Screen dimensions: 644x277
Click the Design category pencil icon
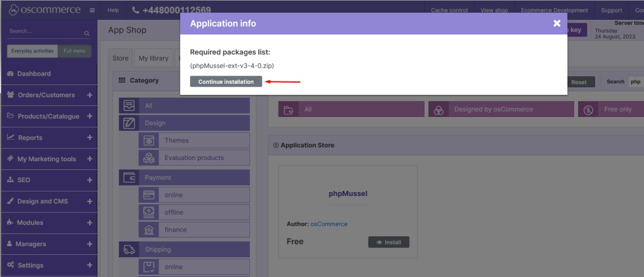(129, 123)
